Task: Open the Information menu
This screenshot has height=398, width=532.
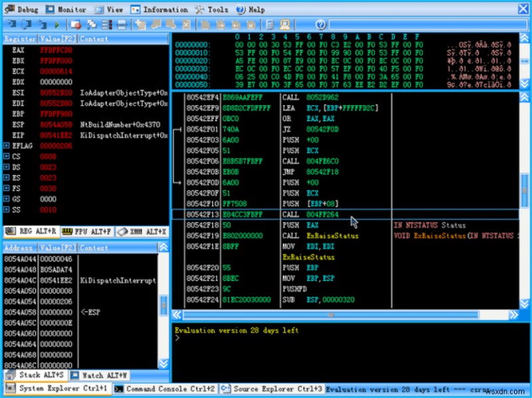Action: click(x=159, y=9)
